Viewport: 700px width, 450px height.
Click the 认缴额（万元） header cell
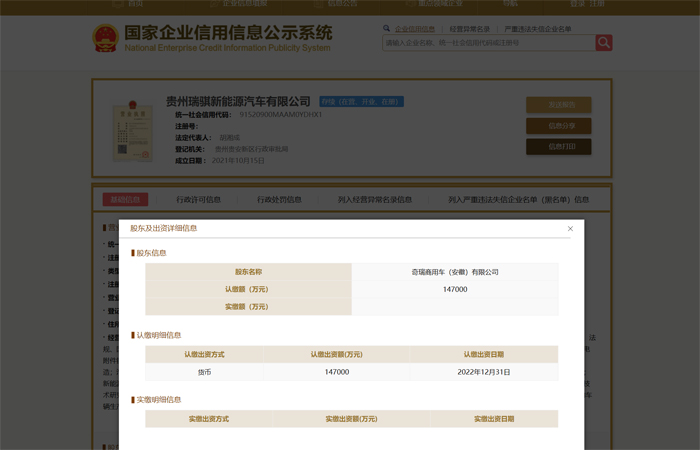point(249,289)
